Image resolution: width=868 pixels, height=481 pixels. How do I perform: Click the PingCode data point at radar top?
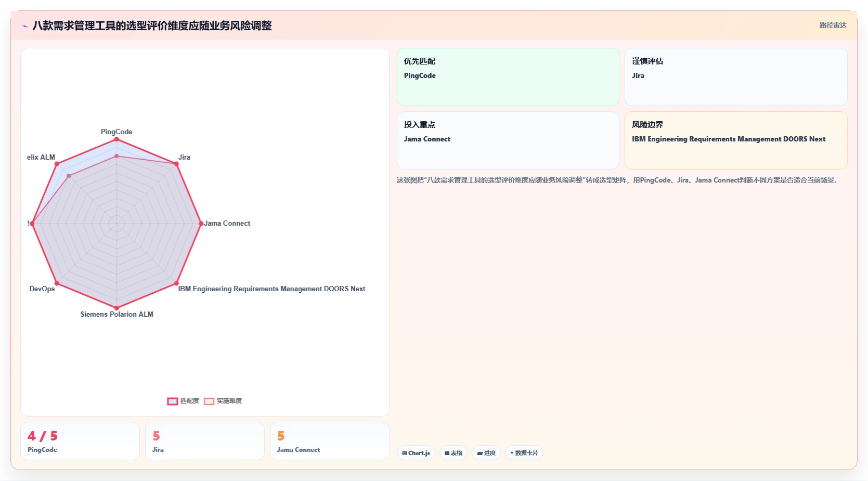[116, 139]
